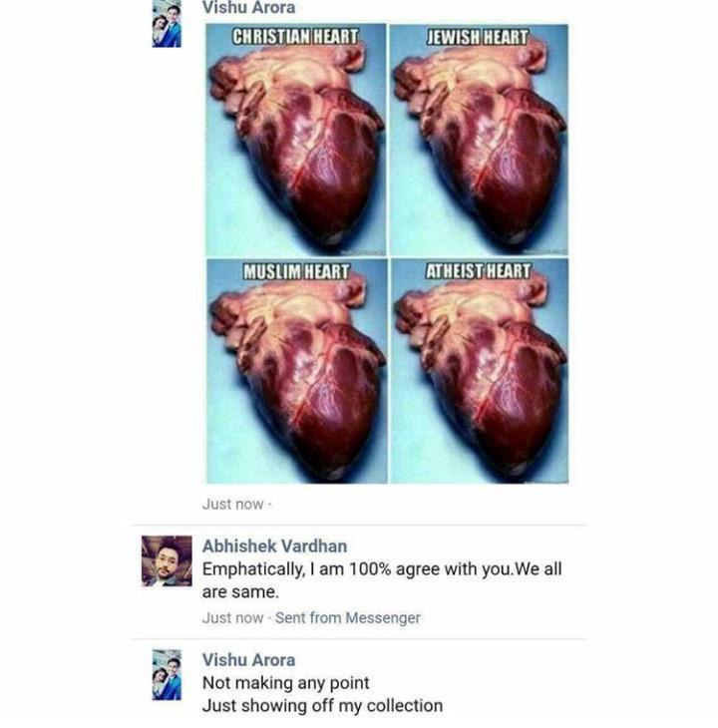Screen dimensions: 718x728
Task: Open Vishu Arora's avatar beside the post
Action: (167, 24)
